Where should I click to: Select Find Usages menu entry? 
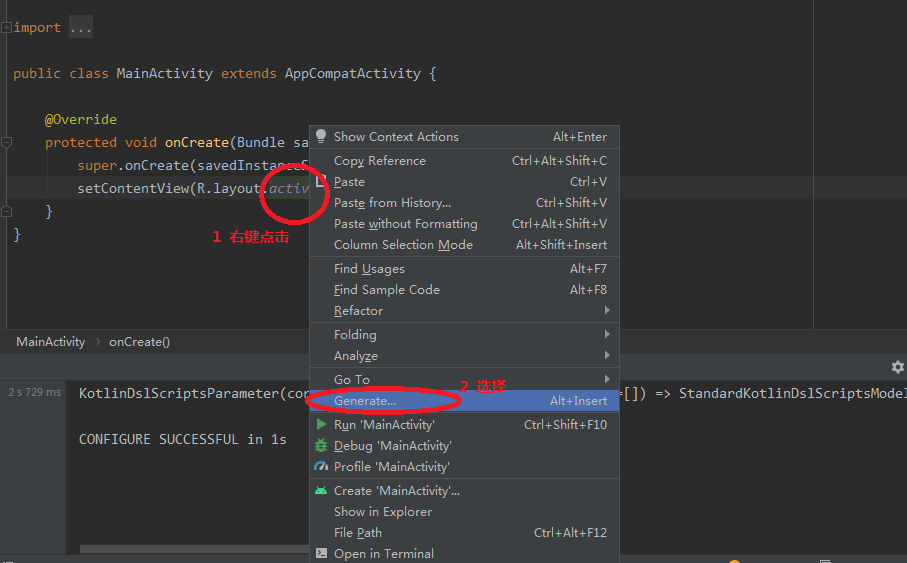[x=464, y=268]
